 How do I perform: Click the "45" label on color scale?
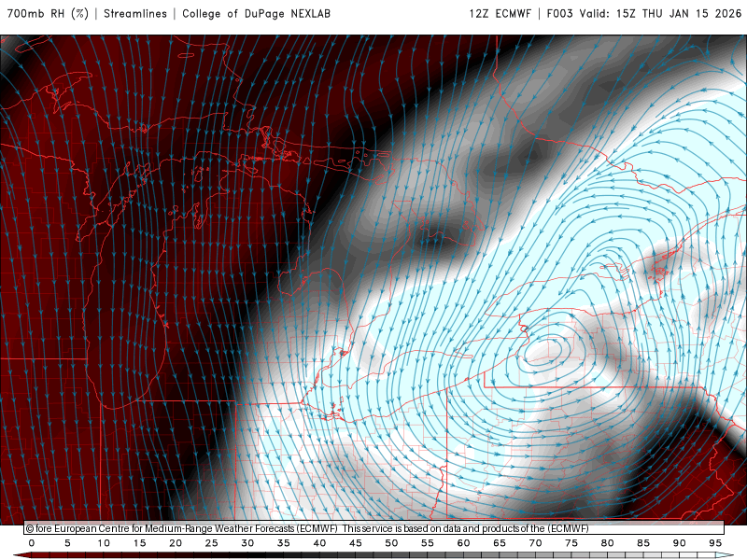click(x=356, y=543)
